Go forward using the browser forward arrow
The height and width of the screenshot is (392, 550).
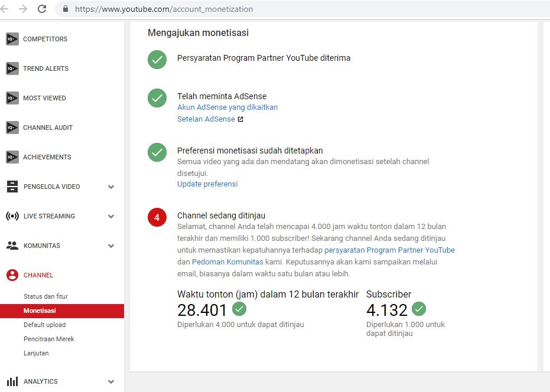23,9
